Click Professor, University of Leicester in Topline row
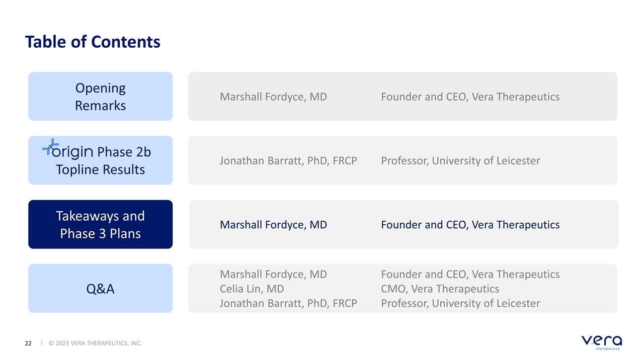The width and height of the screenshot is (644, 362). (x=460, y=161)
